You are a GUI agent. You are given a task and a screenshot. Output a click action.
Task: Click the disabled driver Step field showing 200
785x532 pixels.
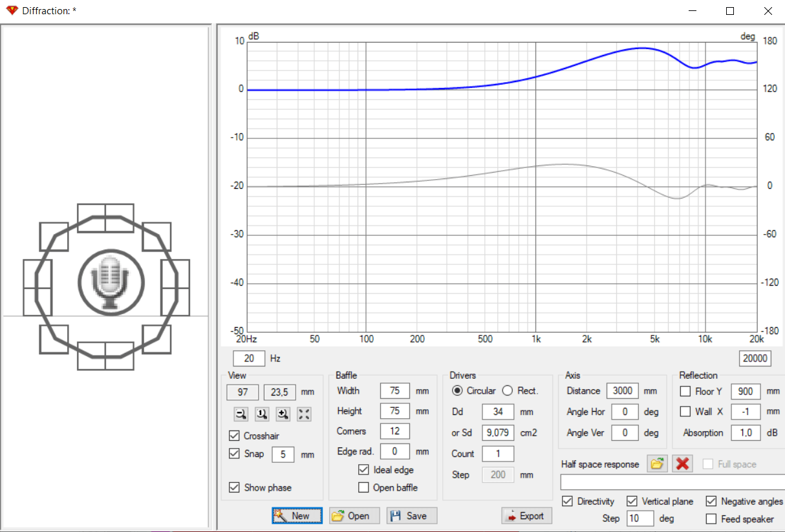(x=498, y=474)
